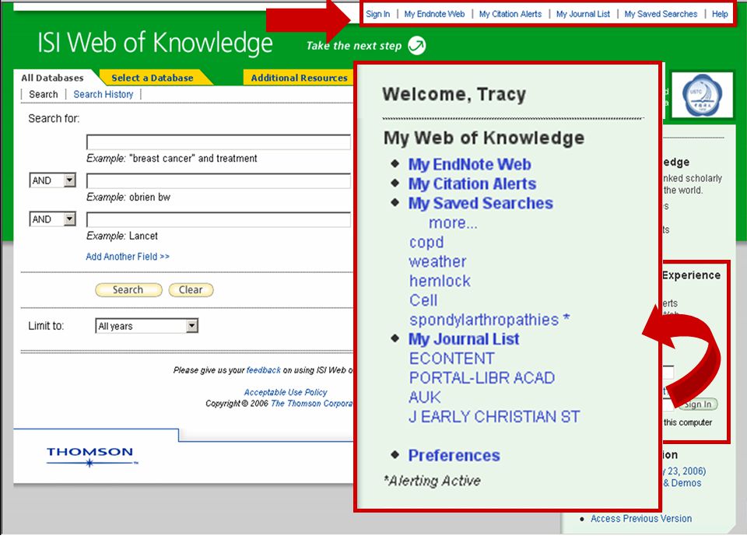Screen dimensions: 747x560
Task: Open the first AND operator dropdown
Action: click(x=52, y=180)
